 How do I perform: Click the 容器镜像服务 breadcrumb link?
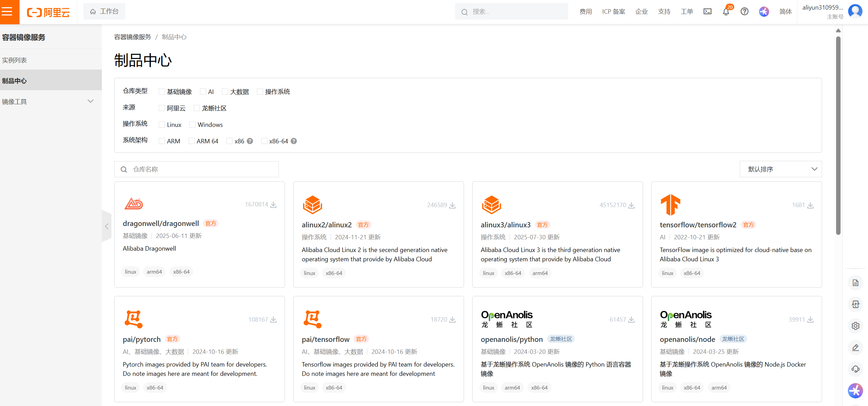[x=132, y=37]
